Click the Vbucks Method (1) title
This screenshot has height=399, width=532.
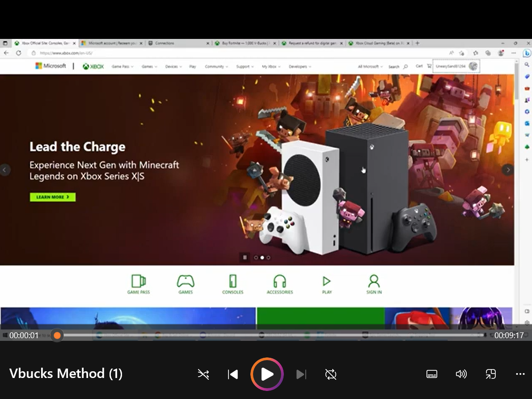coord(66,374)
